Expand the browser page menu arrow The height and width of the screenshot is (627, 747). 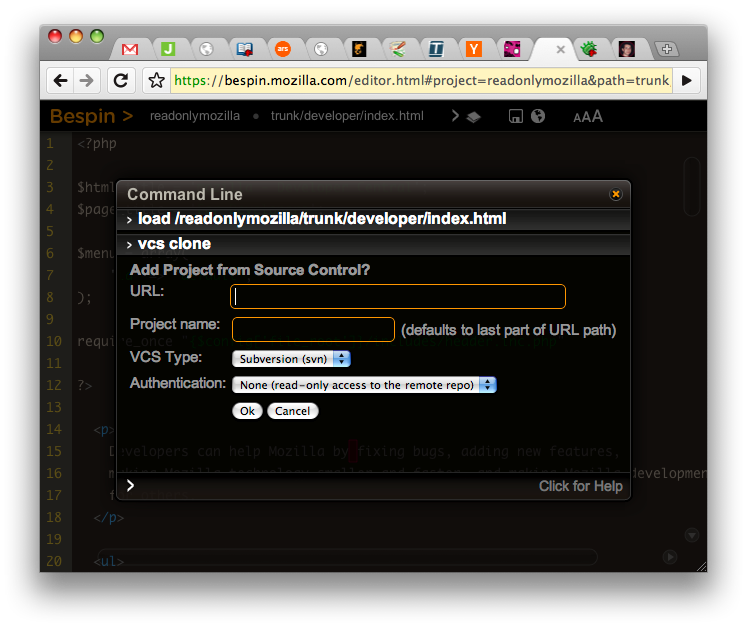(686, 81)
